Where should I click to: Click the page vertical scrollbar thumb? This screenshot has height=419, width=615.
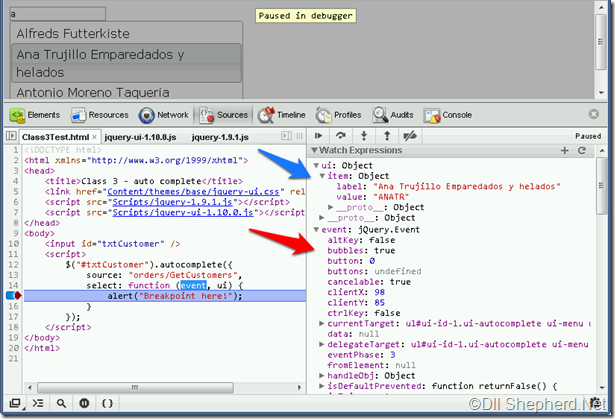600,42
